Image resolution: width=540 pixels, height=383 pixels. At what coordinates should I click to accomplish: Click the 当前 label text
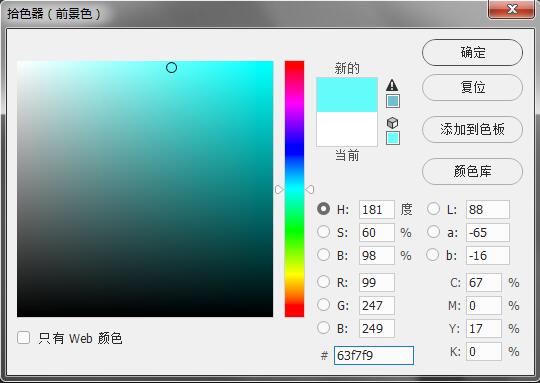click(x=347, y=155)
